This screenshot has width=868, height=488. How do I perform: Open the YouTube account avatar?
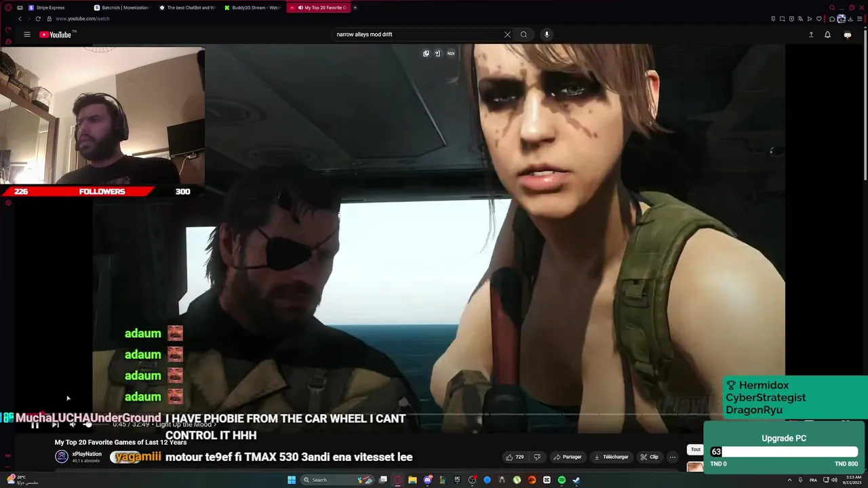coord(847,35)
